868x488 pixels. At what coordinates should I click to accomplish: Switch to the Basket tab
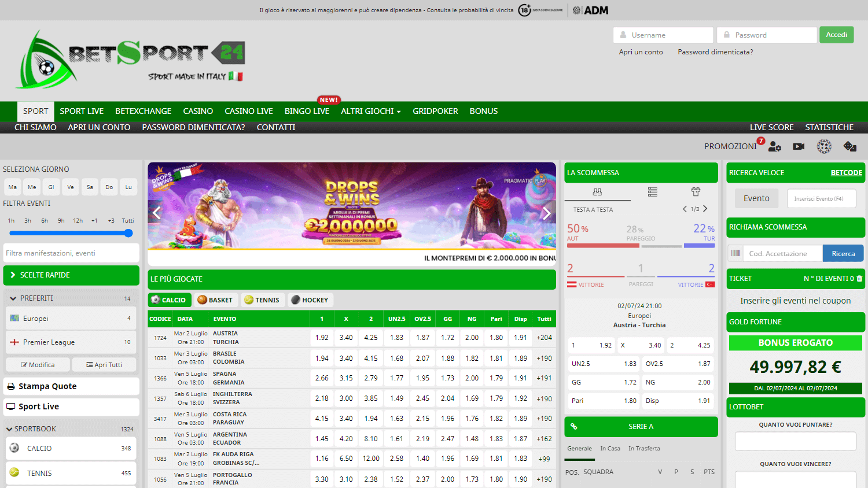point(215,300)
